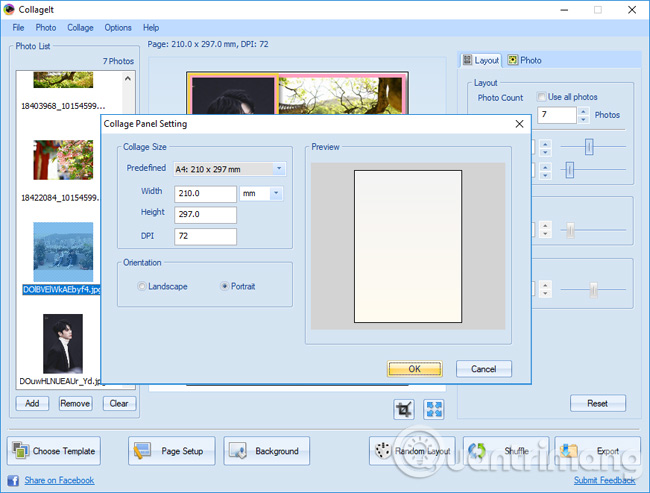The height and width of the screenshot is (493, 650).
Task: Select Landscape orientation
Action: [142, 286]
